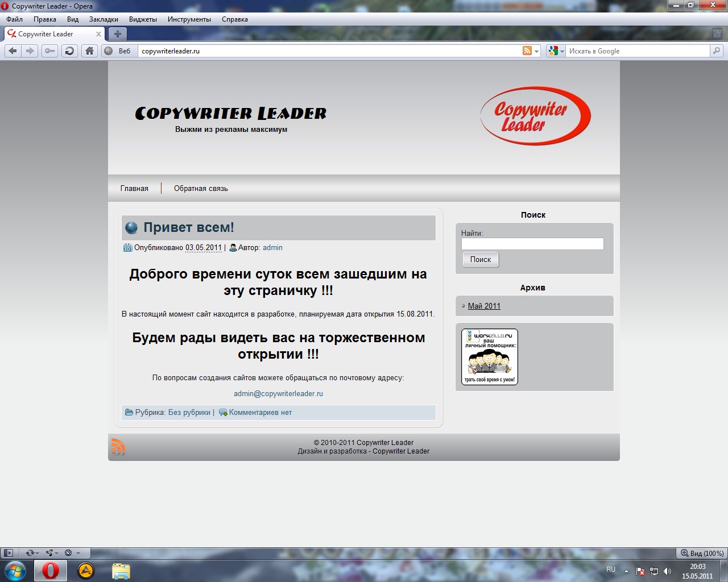
Task: Open the Инструменты menu
Action: coord(188,19)
